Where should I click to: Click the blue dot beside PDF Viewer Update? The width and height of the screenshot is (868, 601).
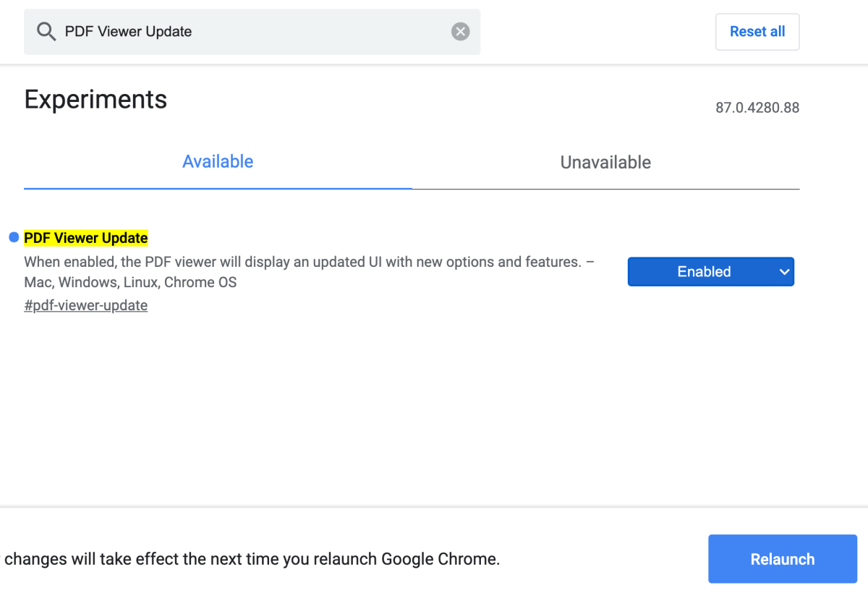point(14,238)
